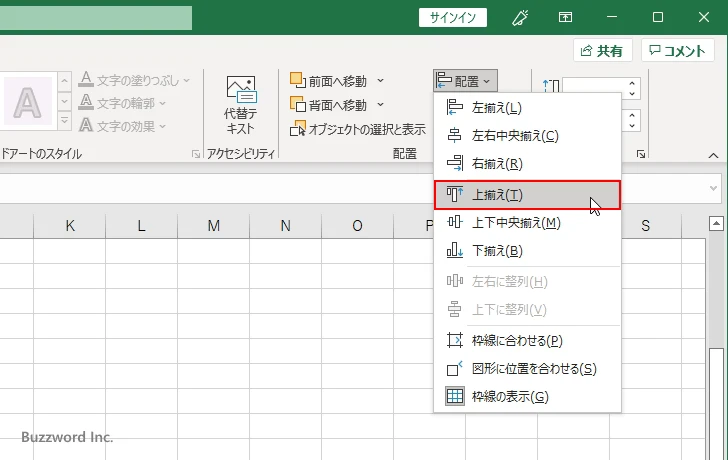Click the pen and sparkle icon in the title bar
This screenshot has height=460, width=728.
click(x=520, y=18)
